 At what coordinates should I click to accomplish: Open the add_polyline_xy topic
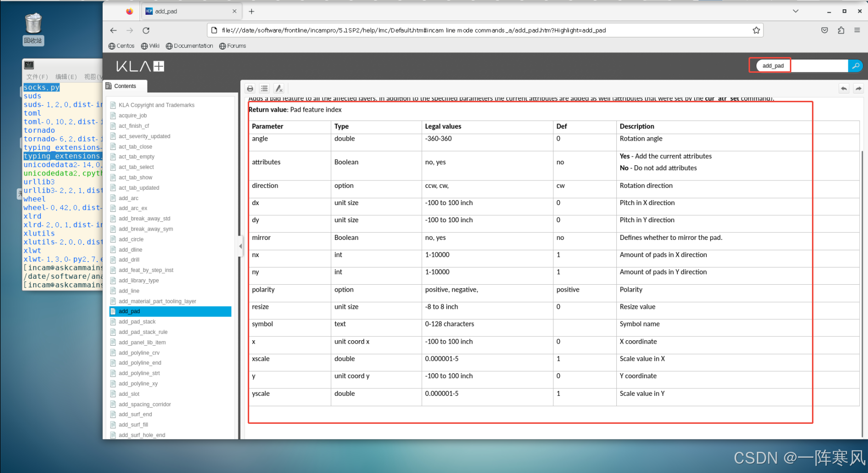[138, 384]
